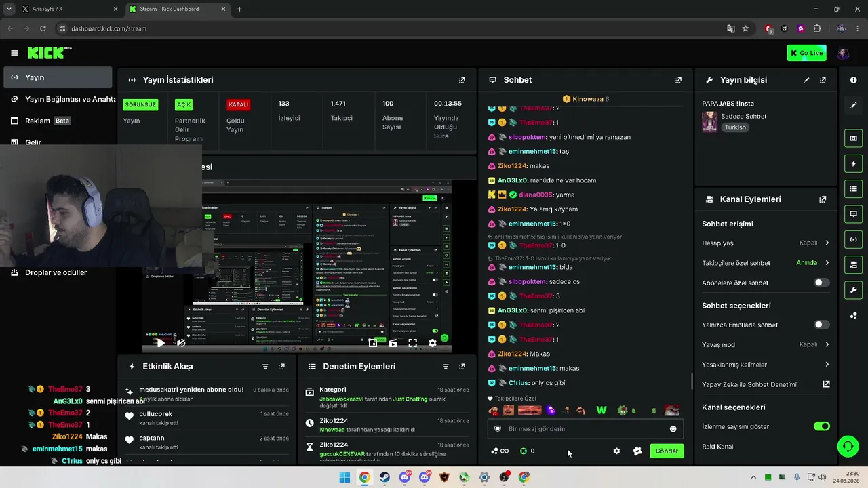This screenshot has width=868, height=488.
Task: Toggle the lightning activity feed widget in right sidebar
Action: tap(853, 163)
